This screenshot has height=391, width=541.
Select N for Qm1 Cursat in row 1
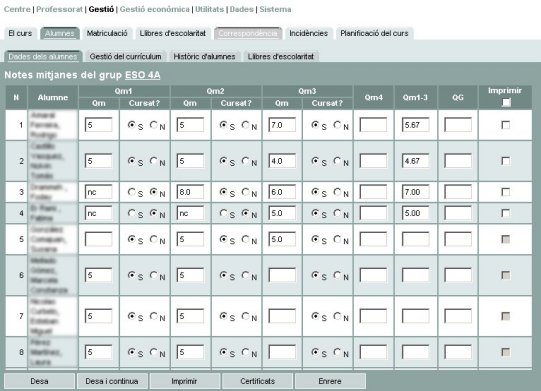coord(154,125)
